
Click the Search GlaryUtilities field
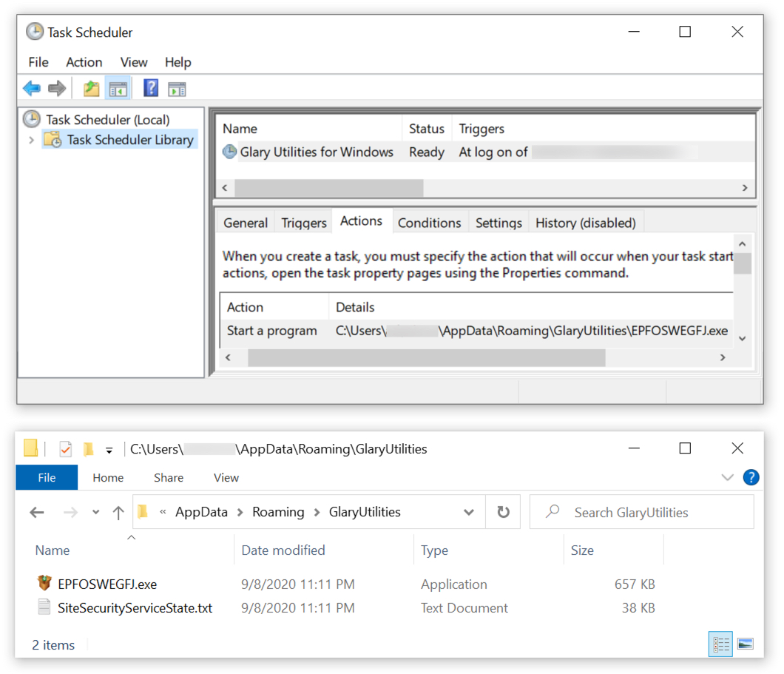pyautogui.click(x=641, y=512)
